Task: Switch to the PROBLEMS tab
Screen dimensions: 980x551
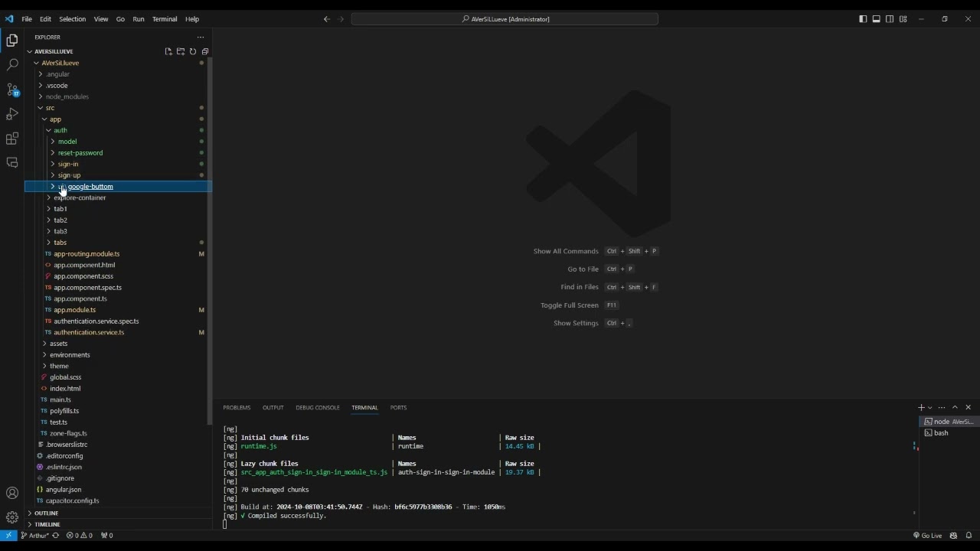Action: point(237,408)
